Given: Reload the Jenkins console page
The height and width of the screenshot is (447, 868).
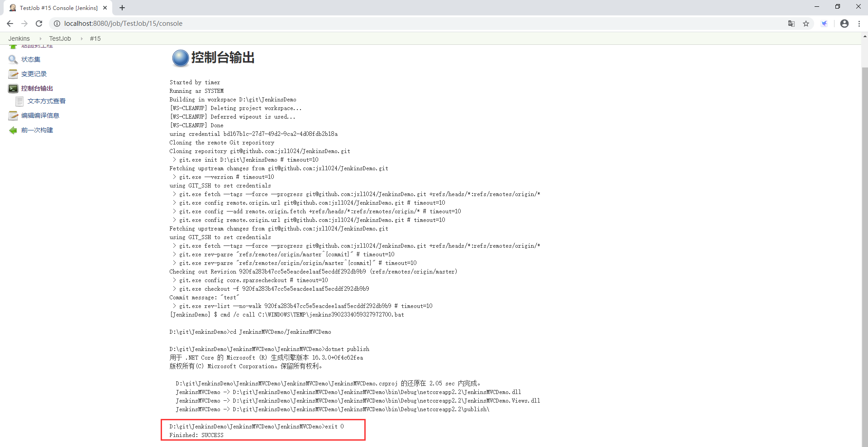Looking at the screenshot, I should 39,24.
